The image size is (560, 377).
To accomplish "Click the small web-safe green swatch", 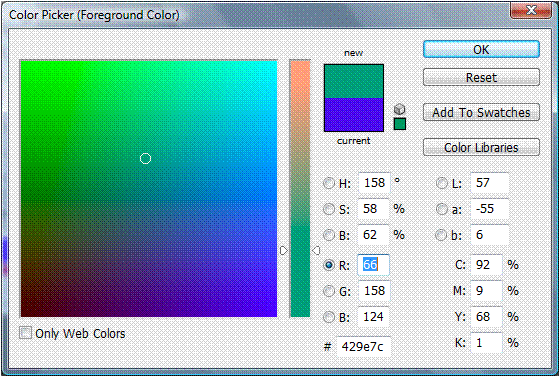I will (x=400, y=124).
